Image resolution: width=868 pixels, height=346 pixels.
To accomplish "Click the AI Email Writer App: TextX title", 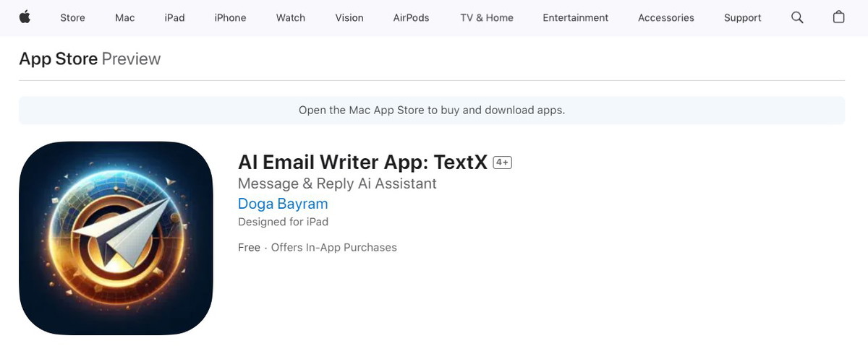I will point(362,163).
